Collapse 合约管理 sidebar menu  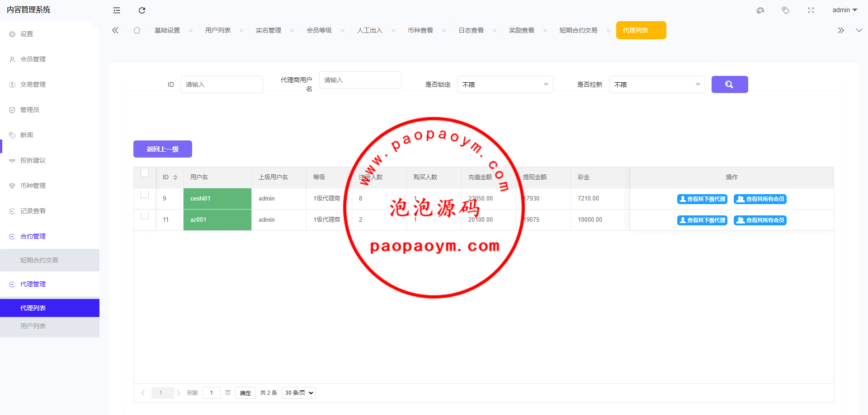[x=50, y=236]
